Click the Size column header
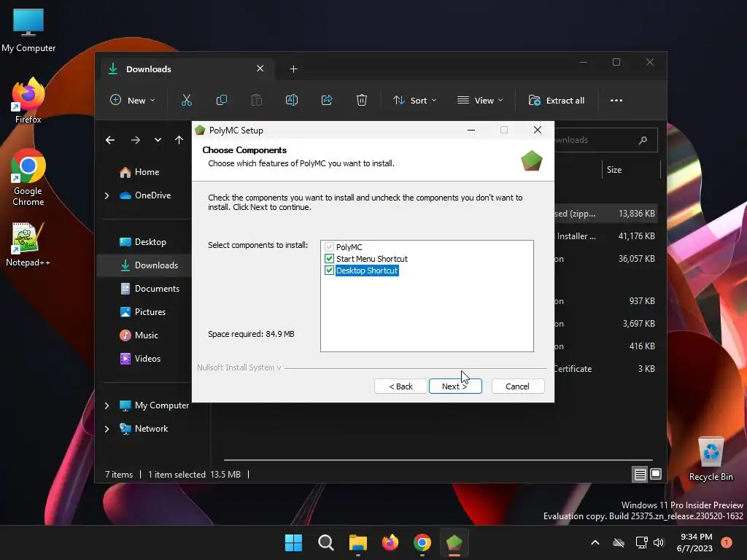 point(631,170)
